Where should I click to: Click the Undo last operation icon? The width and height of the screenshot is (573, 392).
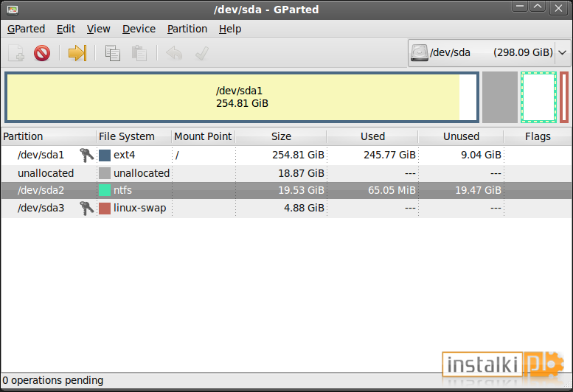[174, 53]
